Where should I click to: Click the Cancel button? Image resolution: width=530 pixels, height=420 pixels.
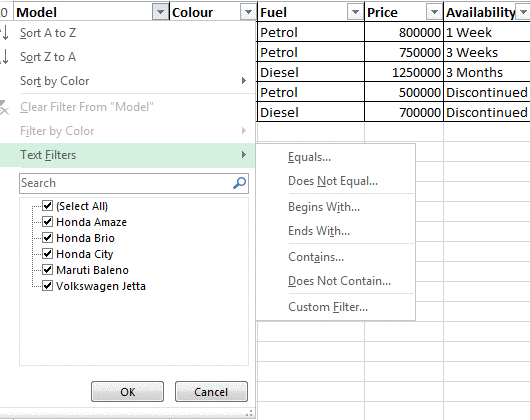click(x=211, y=392)
